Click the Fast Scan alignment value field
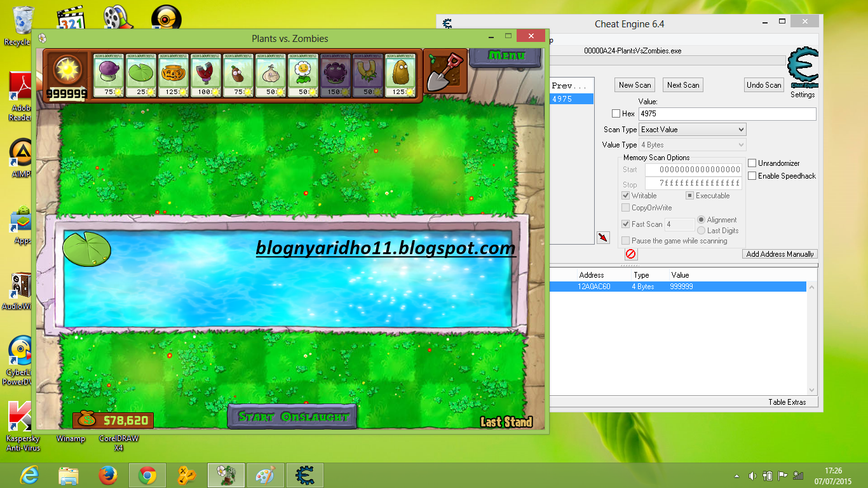The image size is (868, 488). coord(679,224)
